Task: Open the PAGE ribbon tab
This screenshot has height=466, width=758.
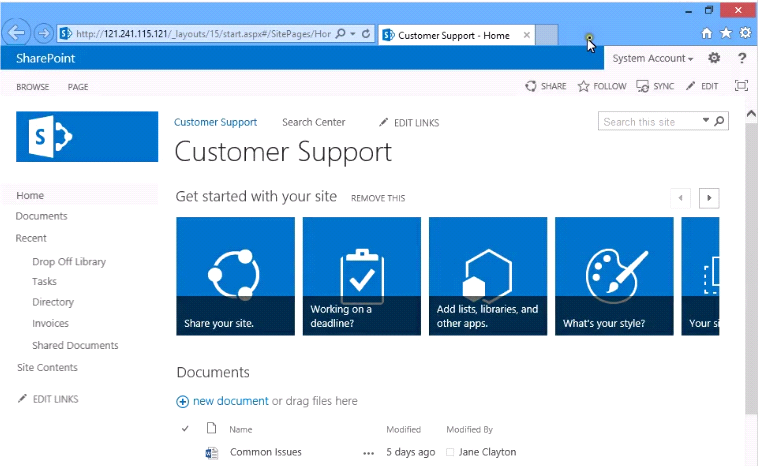Action: pos(78,87)
